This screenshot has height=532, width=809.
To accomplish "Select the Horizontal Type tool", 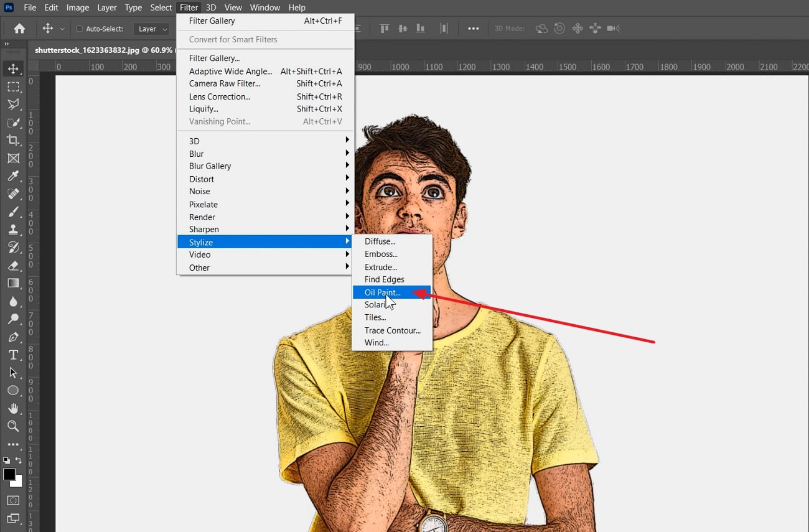I will [13, 355].
